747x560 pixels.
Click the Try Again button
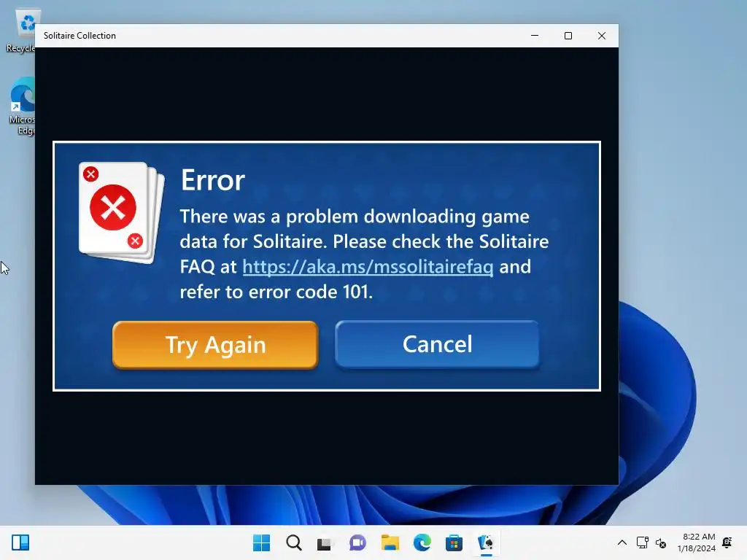215,345
